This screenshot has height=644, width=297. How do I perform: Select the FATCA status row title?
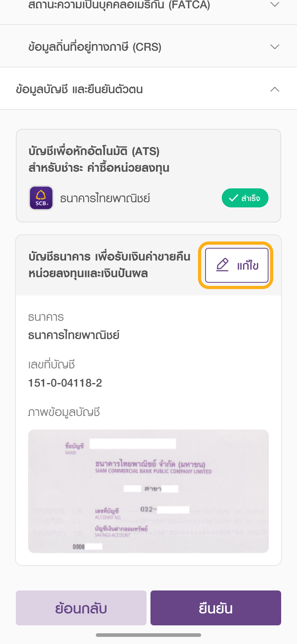pos(119,5)
